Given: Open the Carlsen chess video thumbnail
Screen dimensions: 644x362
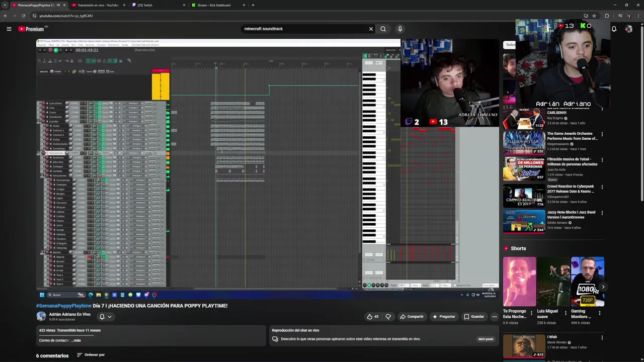Looking at the screenshot, I should click(x=524, y=119).
